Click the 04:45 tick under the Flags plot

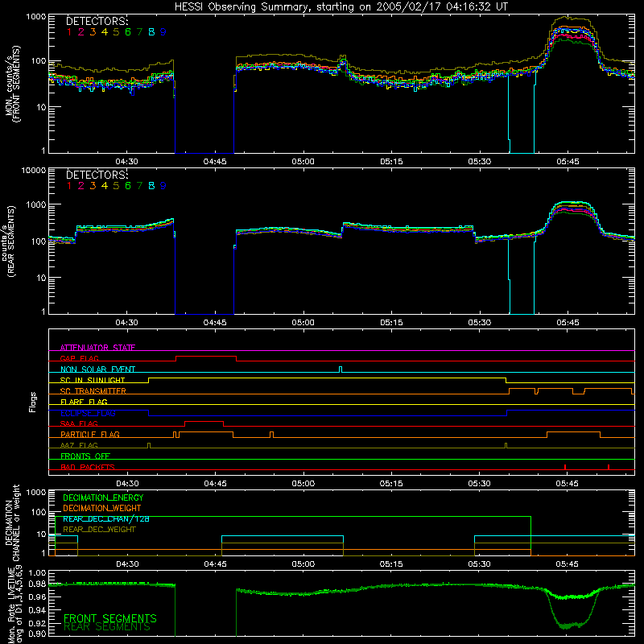point(215,484)
